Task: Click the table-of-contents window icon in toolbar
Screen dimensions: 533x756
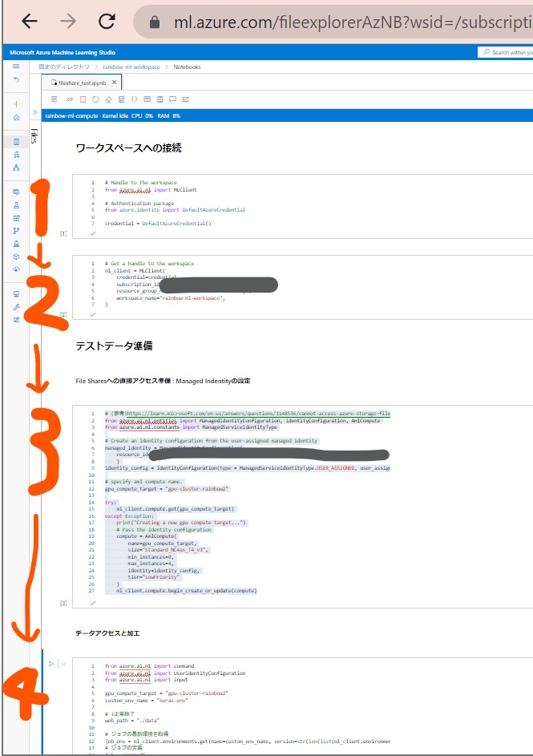Action: click(147, 99)
